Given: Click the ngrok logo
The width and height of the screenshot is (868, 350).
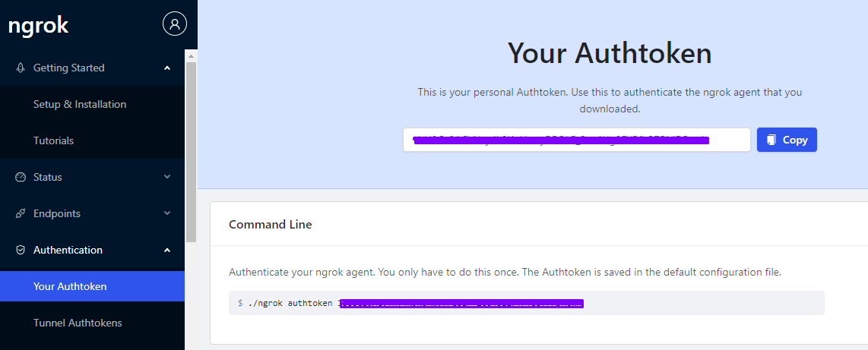Looking at the screenshot, I should tap(38, 26).
